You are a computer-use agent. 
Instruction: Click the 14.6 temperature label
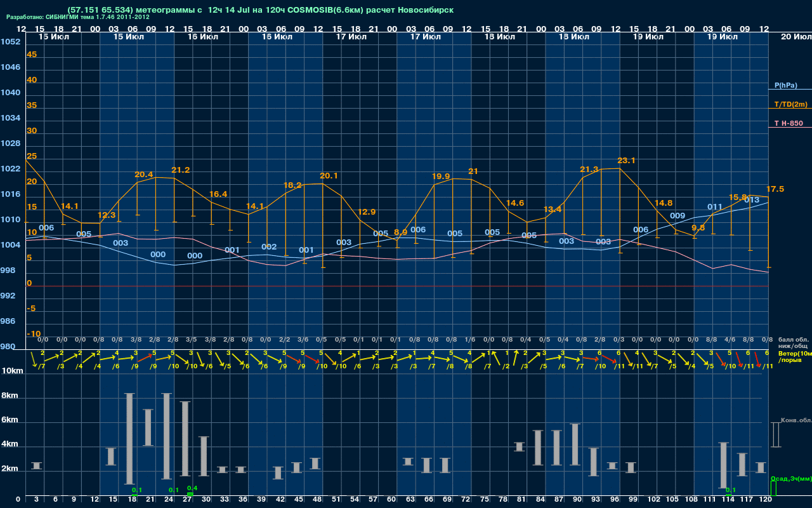515,203
